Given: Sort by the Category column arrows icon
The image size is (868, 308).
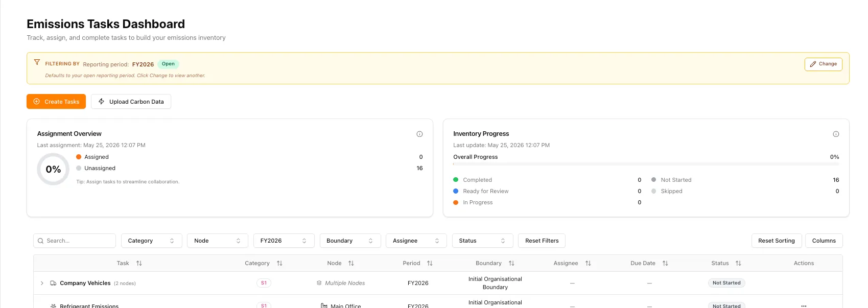Looking at the screenshot, I should click(279, 264).
